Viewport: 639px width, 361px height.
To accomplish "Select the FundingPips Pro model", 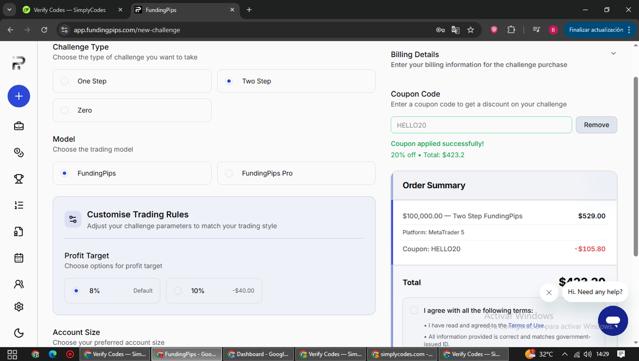I will (296, 173).
